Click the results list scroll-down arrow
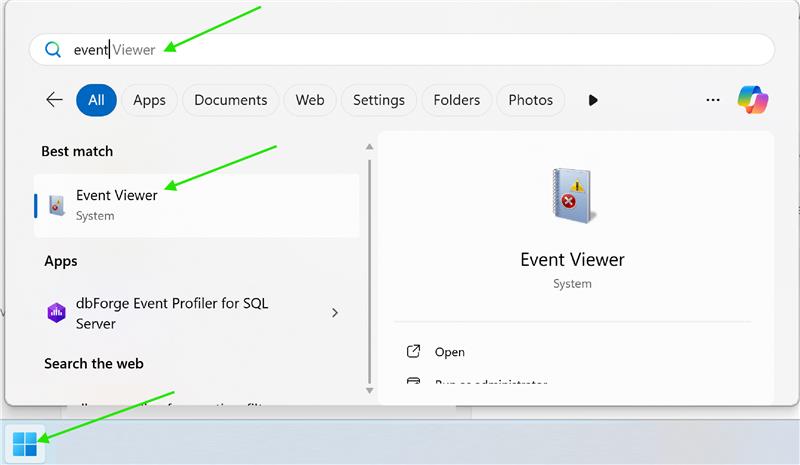This screenshot has width=800, height=465. pos(369,391)
